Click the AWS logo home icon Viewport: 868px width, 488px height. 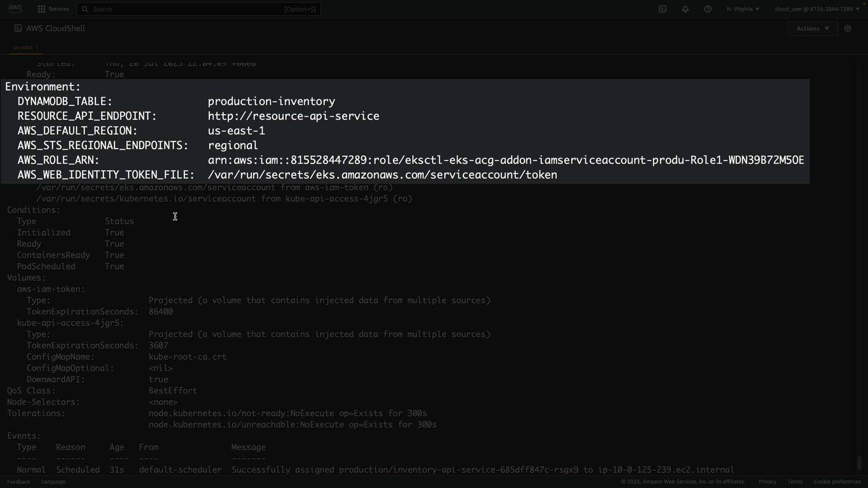coord(15,9)
